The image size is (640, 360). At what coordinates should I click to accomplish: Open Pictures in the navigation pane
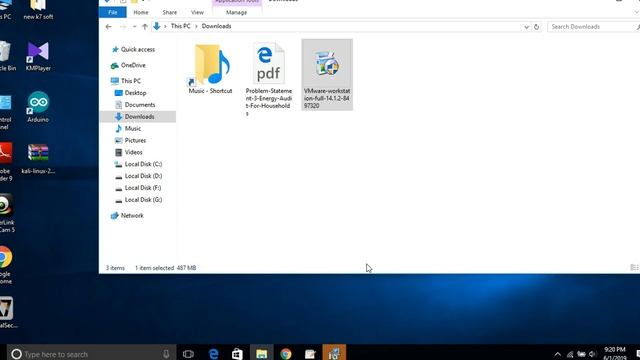(135, 140)
